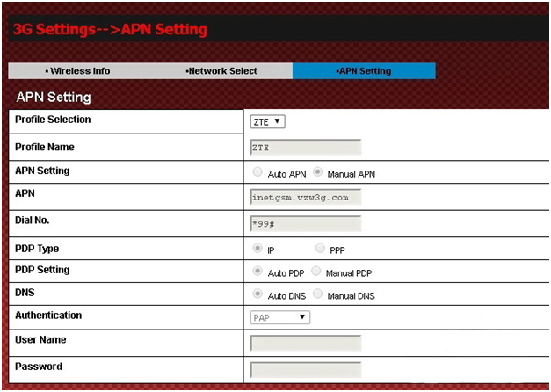Viewport: 551px width, 392px height.
Task: Enable the Auto PDP setting
Action: click(x=257, y=272)
